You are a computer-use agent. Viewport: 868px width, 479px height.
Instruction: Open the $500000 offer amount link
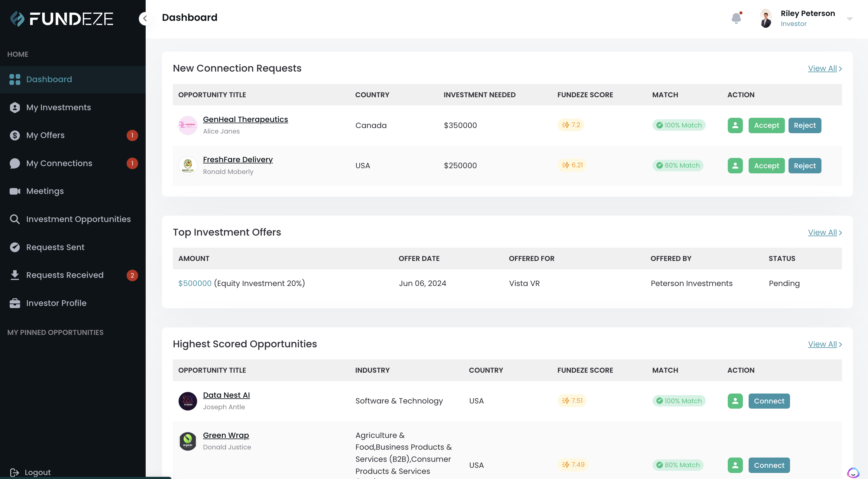pyautogui.click(x=195, y=283)
